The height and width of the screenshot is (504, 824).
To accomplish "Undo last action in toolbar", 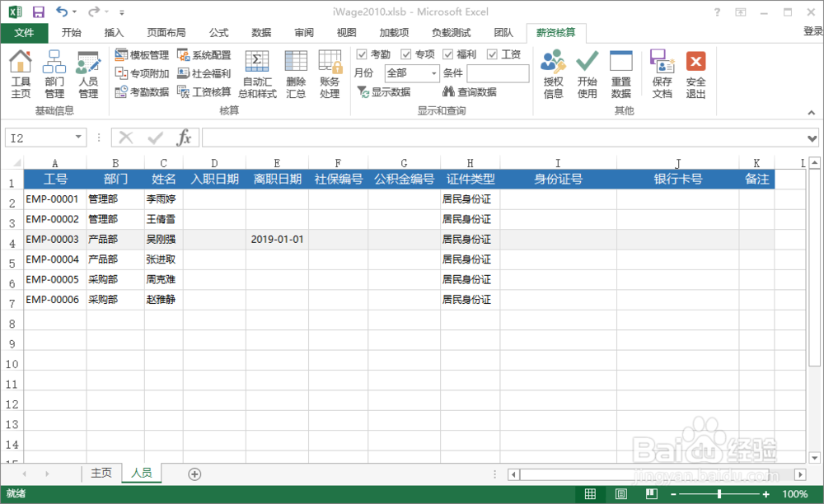I will pos(62,12).
